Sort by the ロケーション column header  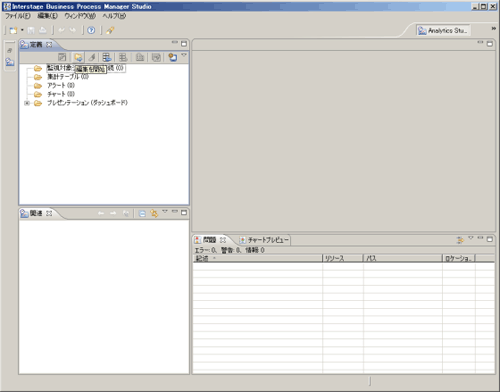pyautogui.click(x=459, y=258)
